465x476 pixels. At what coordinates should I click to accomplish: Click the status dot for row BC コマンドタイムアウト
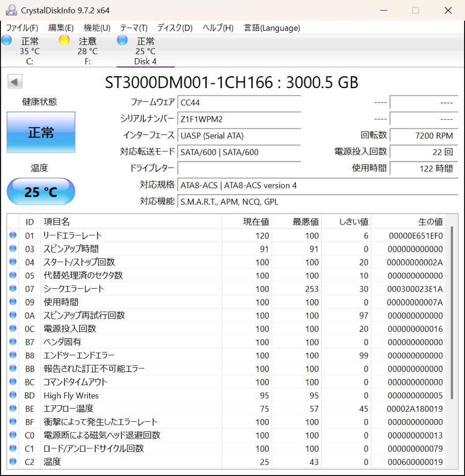(x=13, y=382)
